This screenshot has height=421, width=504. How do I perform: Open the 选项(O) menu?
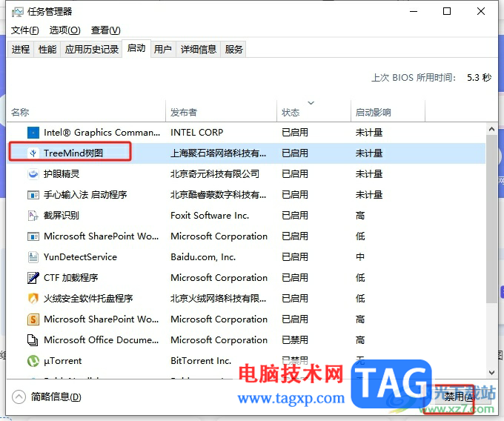click(65, 30)
